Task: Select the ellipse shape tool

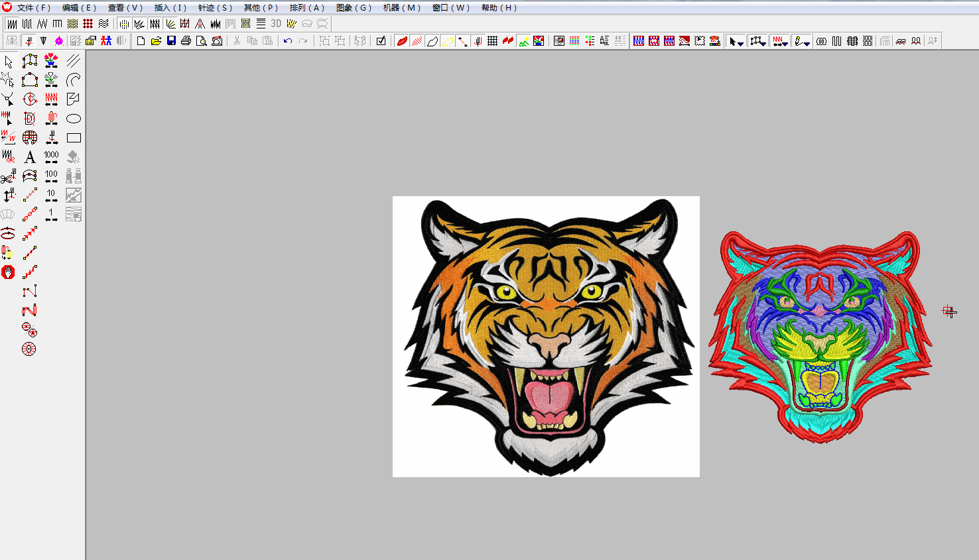Action: (74, 119)
